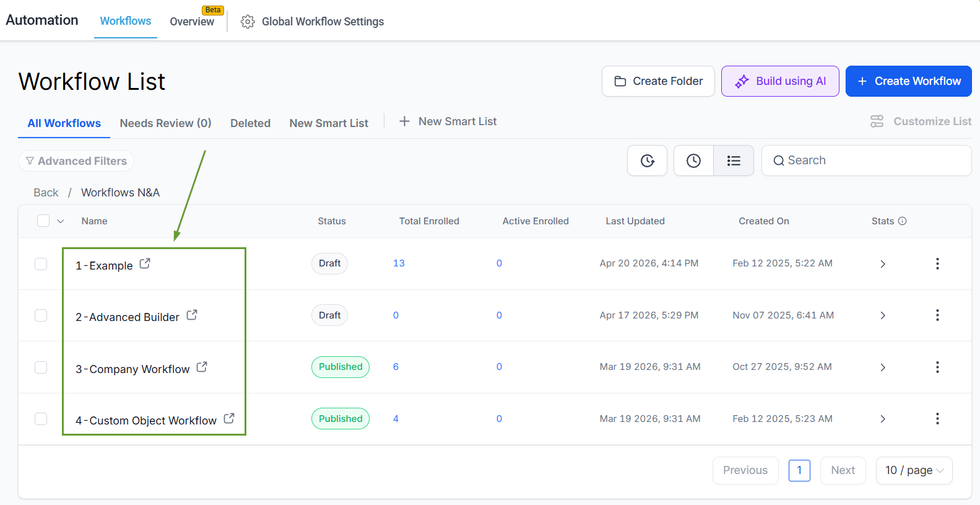Open three-dot menu for Company Workflow row

pyautogui.click(x=937, y=367)
